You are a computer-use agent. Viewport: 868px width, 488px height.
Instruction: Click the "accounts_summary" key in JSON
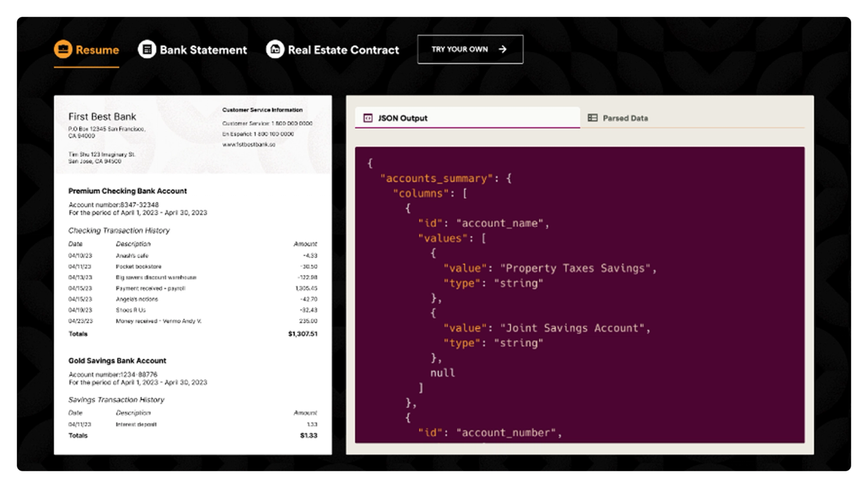coord(437,178)
